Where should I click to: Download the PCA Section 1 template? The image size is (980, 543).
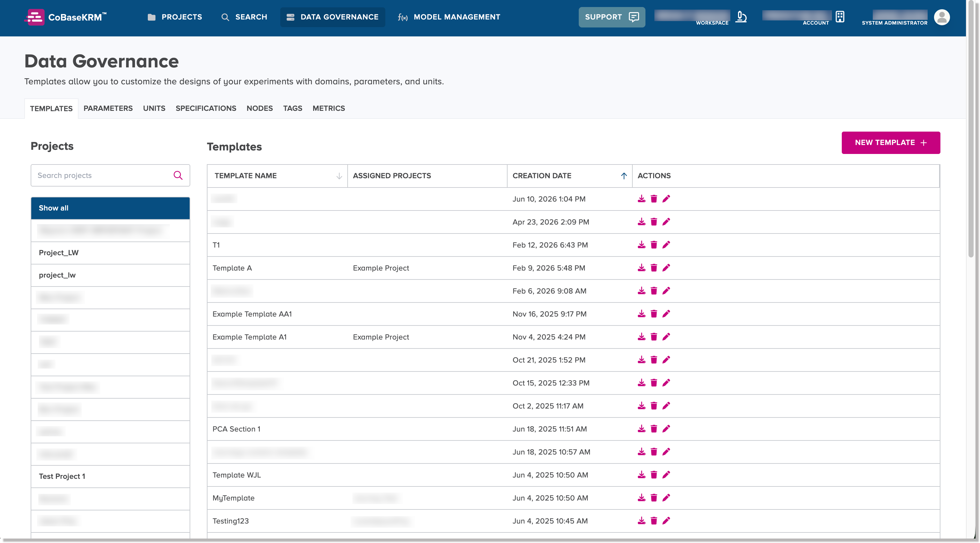click(641, 429)
